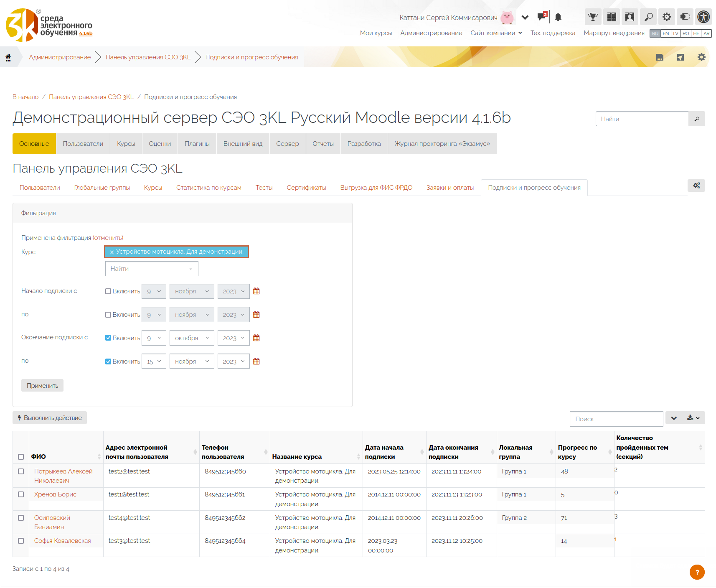Screen dimensions: 716x588
Task: Select checkbox for Хренов Борис row
Action: (x=21, y=494)
